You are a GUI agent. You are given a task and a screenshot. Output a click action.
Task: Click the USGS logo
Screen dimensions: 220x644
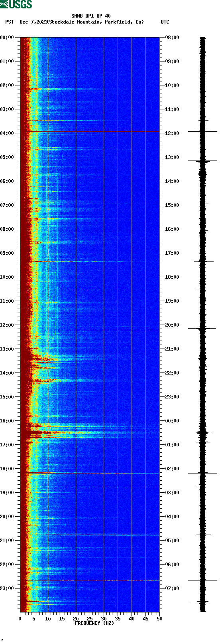pos(16,4)
